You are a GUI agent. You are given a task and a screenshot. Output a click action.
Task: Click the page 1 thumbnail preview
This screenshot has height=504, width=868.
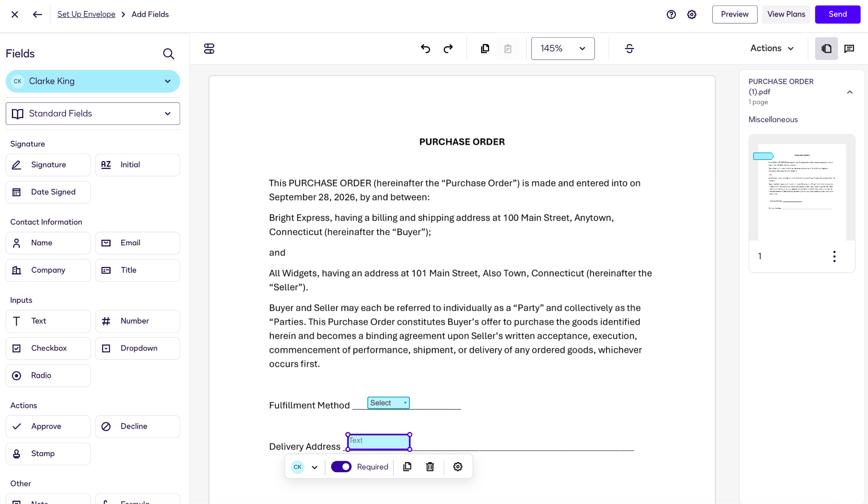pos(801,192)
